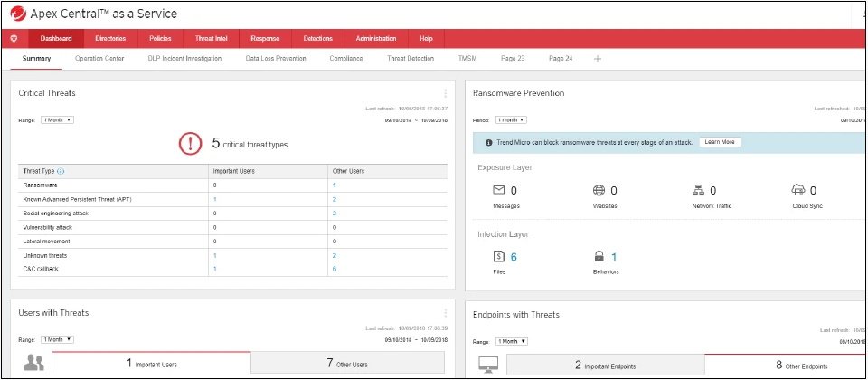Click the Websites globe icon

599,191
